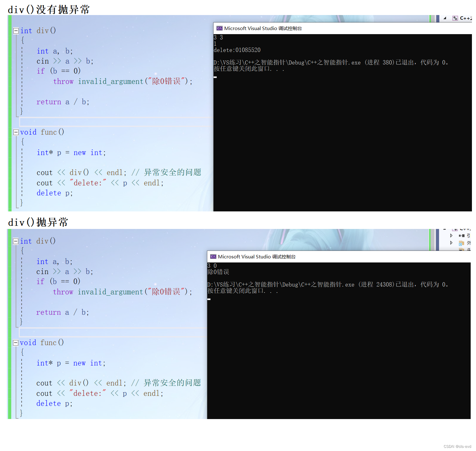Click 'int* p = new int;' in bottom editor
Screen dimensions: 476x451
[71, 363]
